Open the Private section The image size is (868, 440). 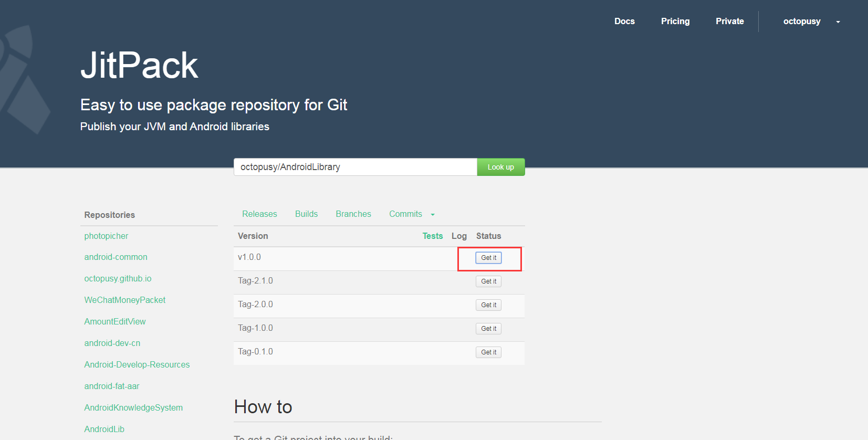click(x=730, y=21)
